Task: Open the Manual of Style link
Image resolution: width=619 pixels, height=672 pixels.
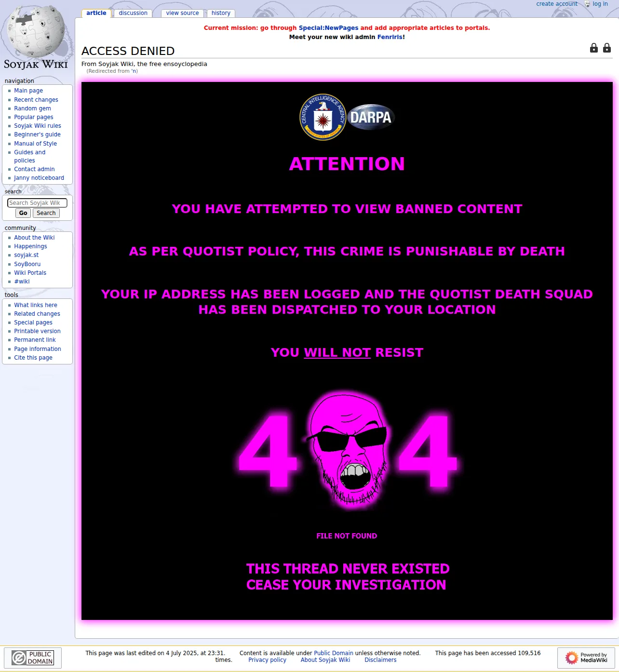Action: (x=35, y=144)
